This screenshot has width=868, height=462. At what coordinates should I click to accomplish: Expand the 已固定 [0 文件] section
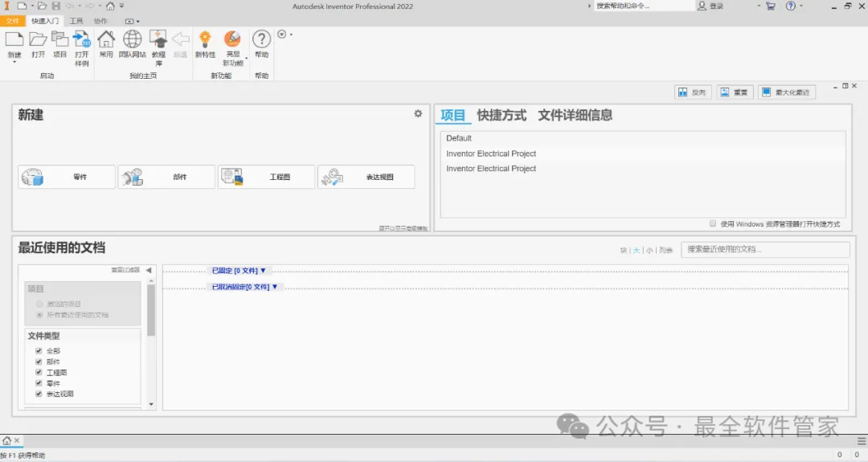[x=239, y=271]
